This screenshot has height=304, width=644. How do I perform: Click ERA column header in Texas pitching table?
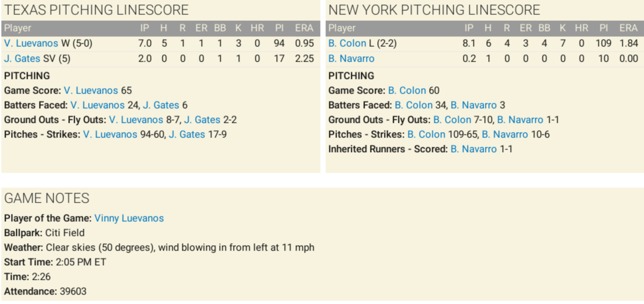pos(304,28)
